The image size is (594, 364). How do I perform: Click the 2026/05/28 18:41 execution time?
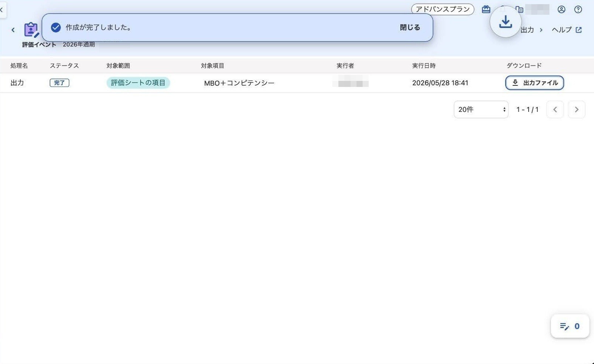(440, 83)
